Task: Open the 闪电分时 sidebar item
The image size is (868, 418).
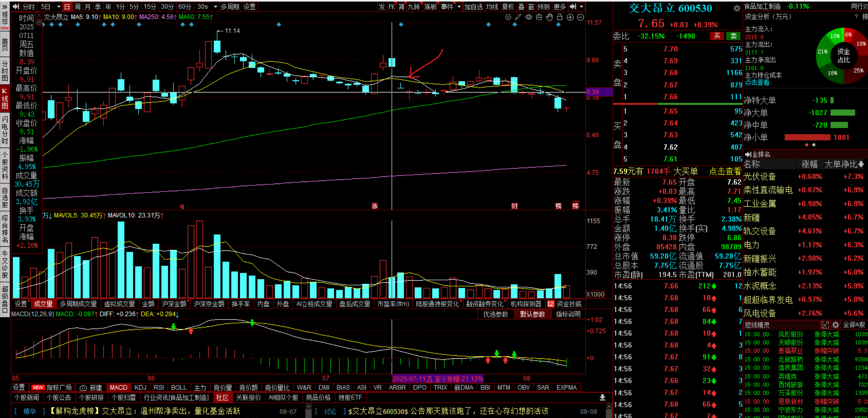Action: coord(5,130)
